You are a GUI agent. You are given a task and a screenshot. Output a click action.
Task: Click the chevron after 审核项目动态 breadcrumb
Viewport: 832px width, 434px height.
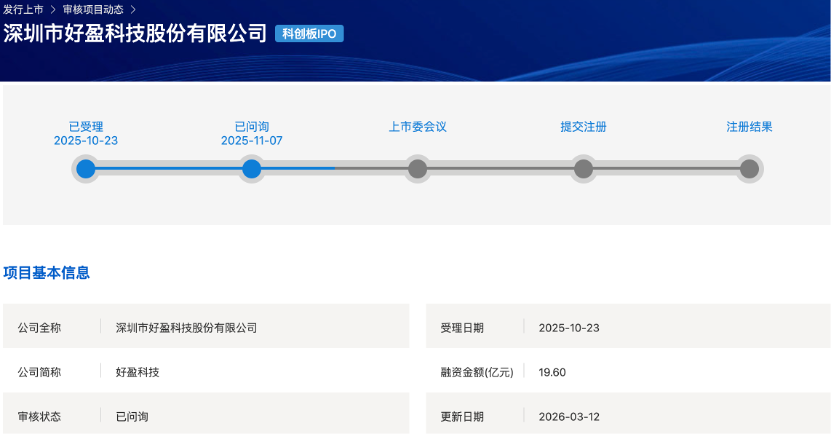pyautogui.click(x=133, y=9)
